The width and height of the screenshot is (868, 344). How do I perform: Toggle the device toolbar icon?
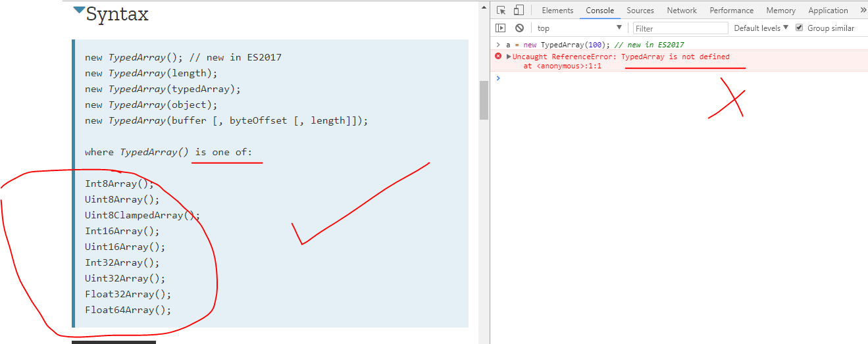tap(519, 10)
